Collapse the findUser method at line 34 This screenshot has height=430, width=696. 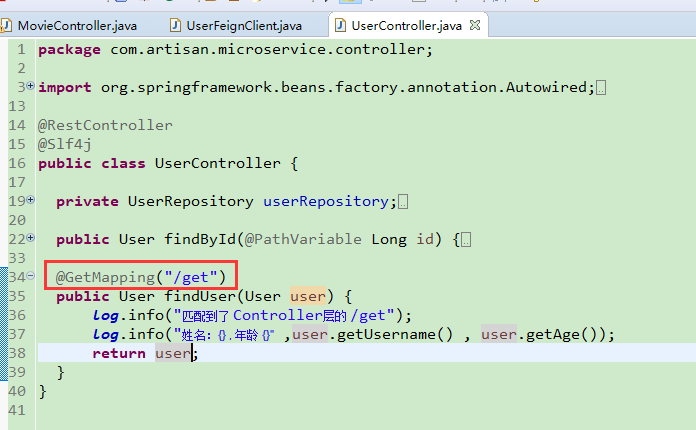coord(30,276)
